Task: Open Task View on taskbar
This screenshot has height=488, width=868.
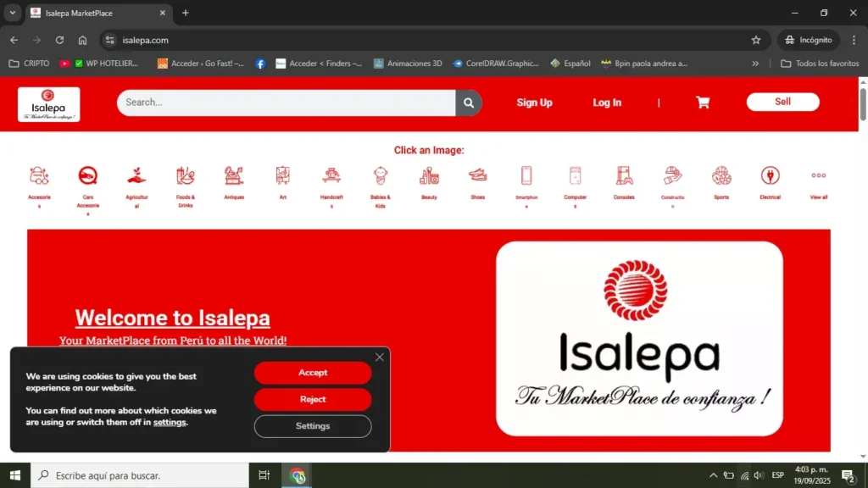Action: (x=264, y=475)
